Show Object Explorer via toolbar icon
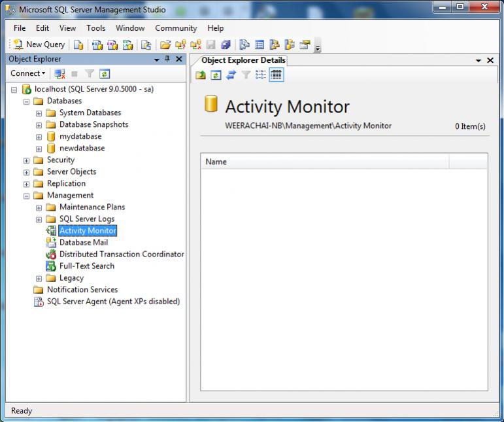 pyautogui.click(x=275, y=44)
